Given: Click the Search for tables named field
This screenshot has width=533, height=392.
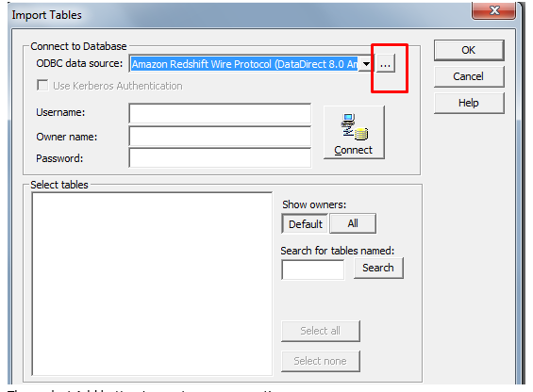Looking at the screenshot, I should [313, 269].
